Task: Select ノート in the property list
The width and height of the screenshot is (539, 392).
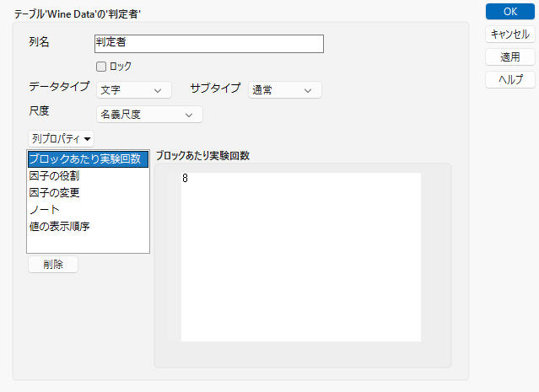Action: (88, 210)
